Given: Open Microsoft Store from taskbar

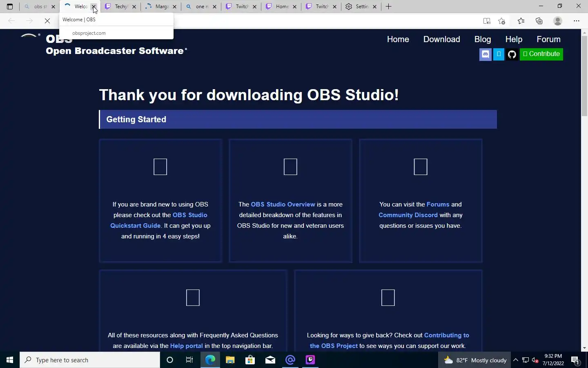Looking at the screenshot, I should tap(250, 360).
